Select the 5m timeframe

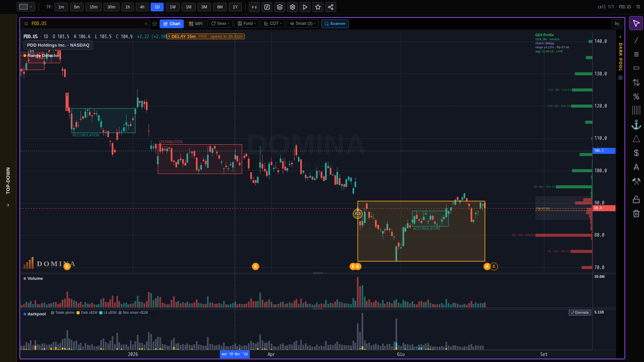[x=77, y=7]
